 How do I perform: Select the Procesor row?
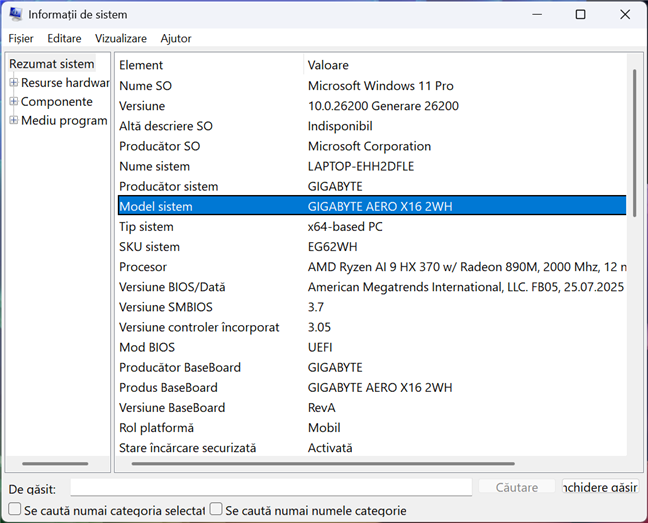372,267
